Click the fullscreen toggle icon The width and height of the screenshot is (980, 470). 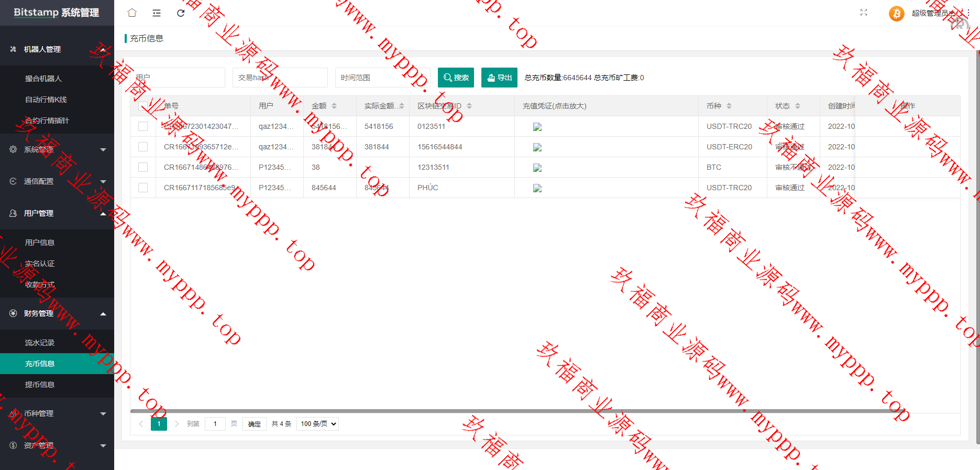point(864,13)
